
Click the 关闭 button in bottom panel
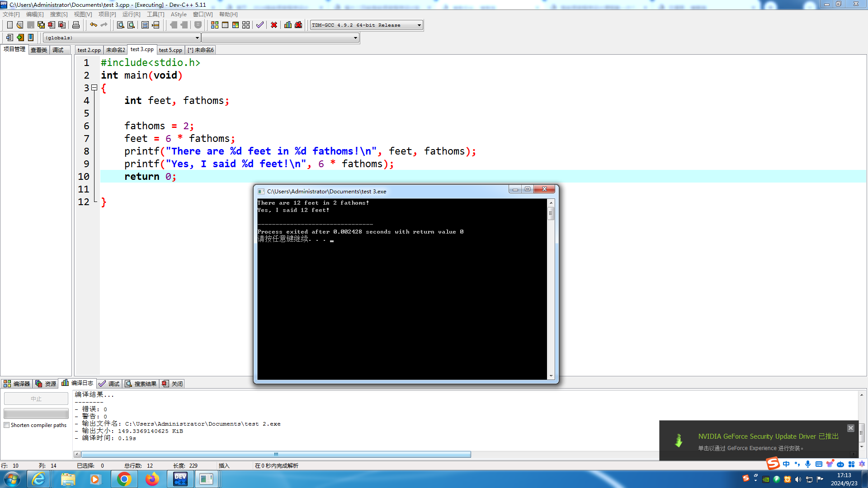pos(173,384)
